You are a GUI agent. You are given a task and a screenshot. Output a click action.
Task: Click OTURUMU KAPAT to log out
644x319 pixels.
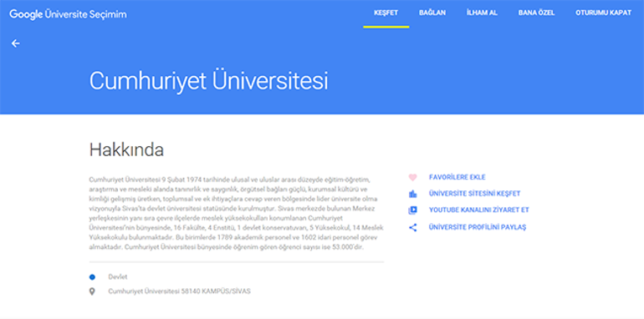click(603, 13)
